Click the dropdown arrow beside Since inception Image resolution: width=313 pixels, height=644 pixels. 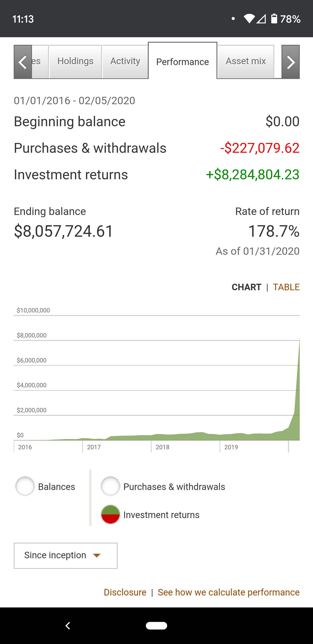point(97,555)
